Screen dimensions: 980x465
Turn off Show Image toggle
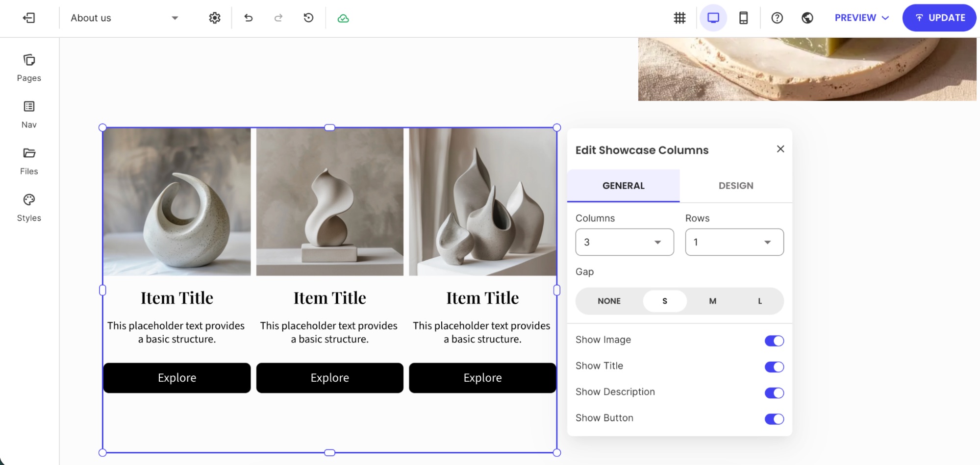(x=774, y=341)
